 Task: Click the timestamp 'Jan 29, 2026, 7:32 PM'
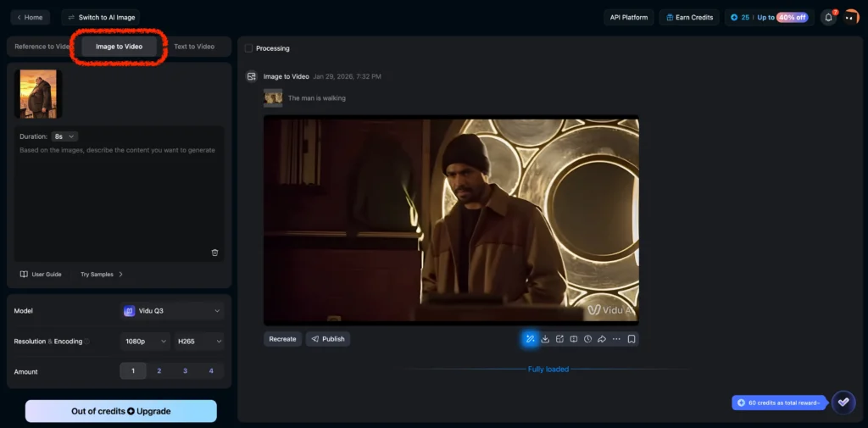[x=347, y=76]
